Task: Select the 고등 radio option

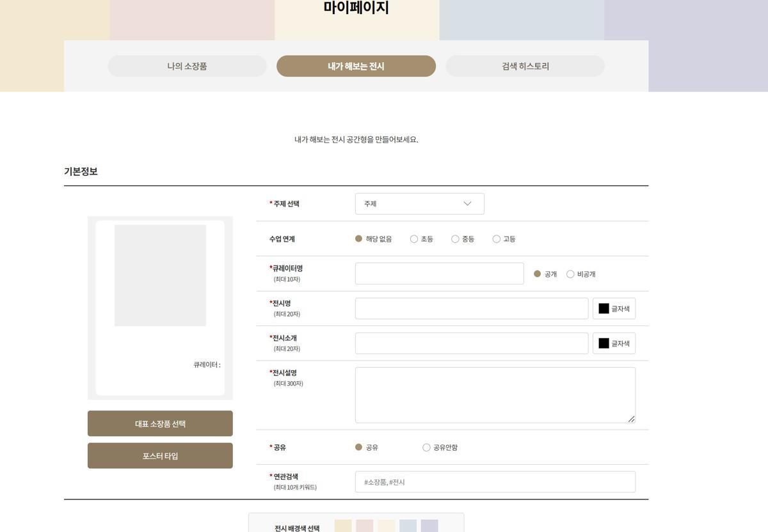Action: click(497, 239)
